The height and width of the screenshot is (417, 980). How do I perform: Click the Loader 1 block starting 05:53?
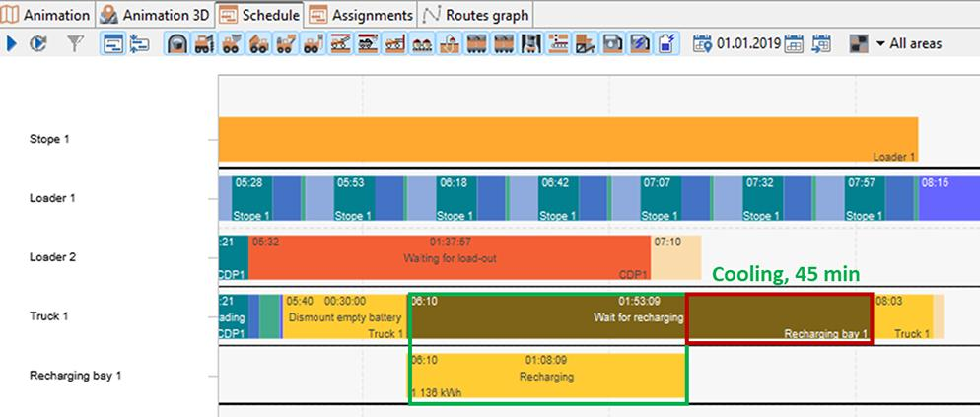pos(354,198)
